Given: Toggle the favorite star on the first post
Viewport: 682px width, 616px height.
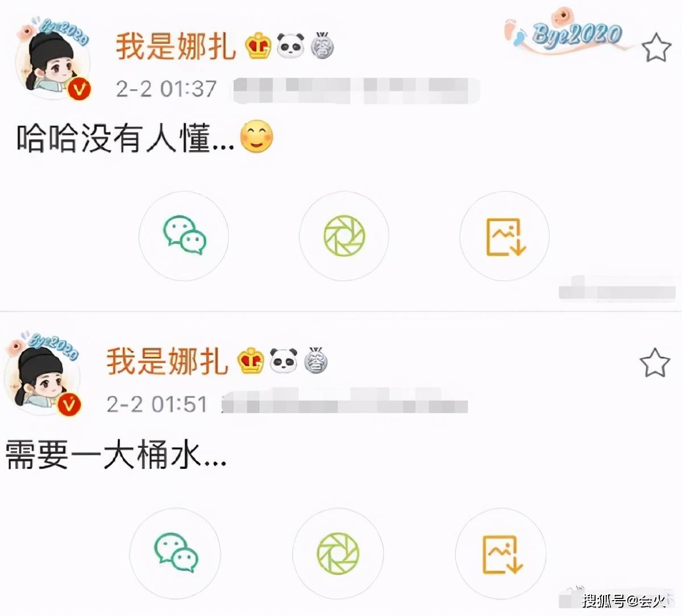Looking at the screenshot, I should (x=657, y=48).
